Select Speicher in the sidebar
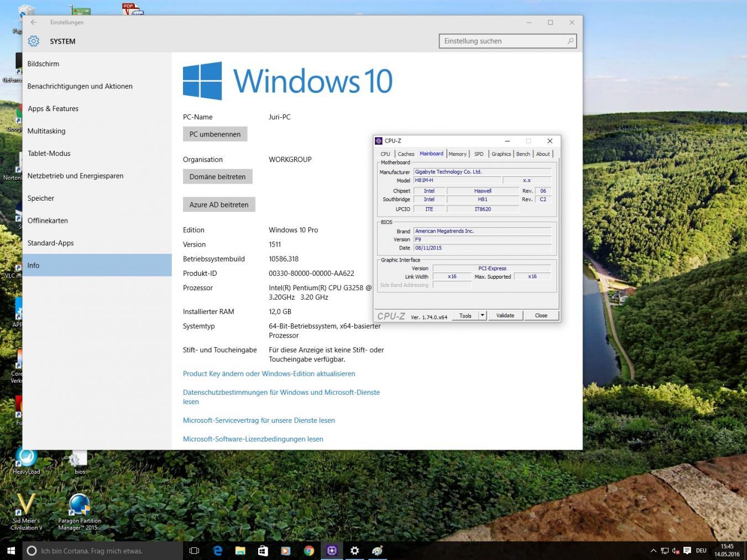This screenshot has height=560, width=747. coord(97,198)
